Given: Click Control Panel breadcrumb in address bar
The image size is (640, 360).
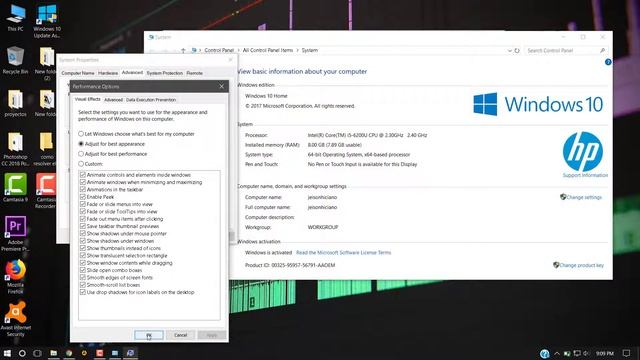Looking at the screenshot, I should pos(219,50).
